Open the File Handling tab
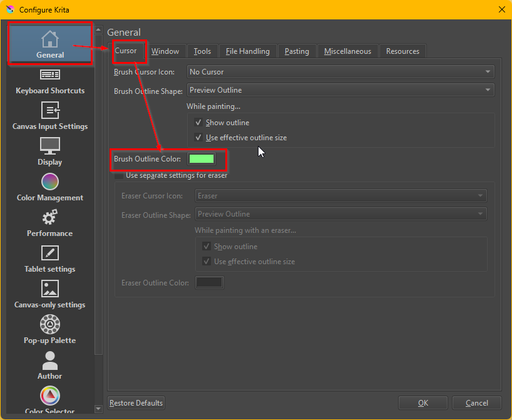The image size is (512, 420). pyautogui.click(x=248, y=51)
